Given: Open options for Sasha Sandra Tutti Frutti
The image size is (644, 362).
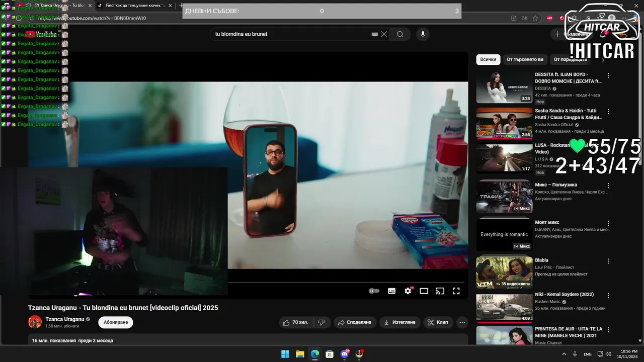Looking at the screenshot, I should point(608,112).
